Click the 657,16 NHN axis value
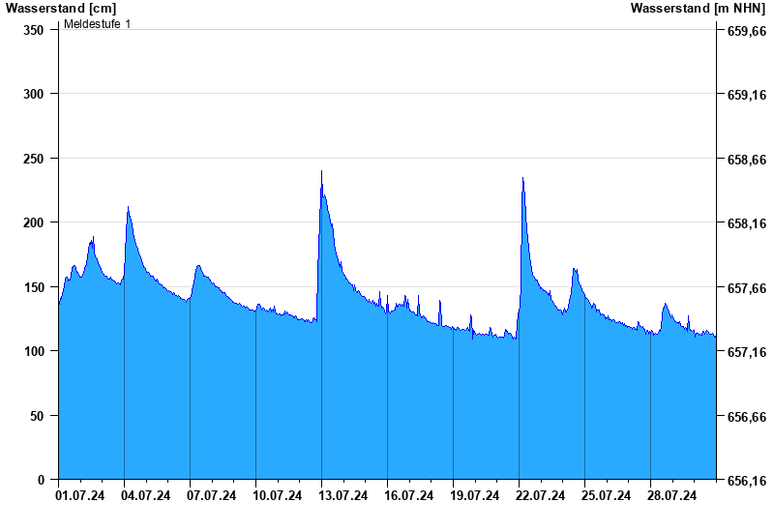Image resolution: width=774 pixels, height=532 pixels. coord(747,352)
